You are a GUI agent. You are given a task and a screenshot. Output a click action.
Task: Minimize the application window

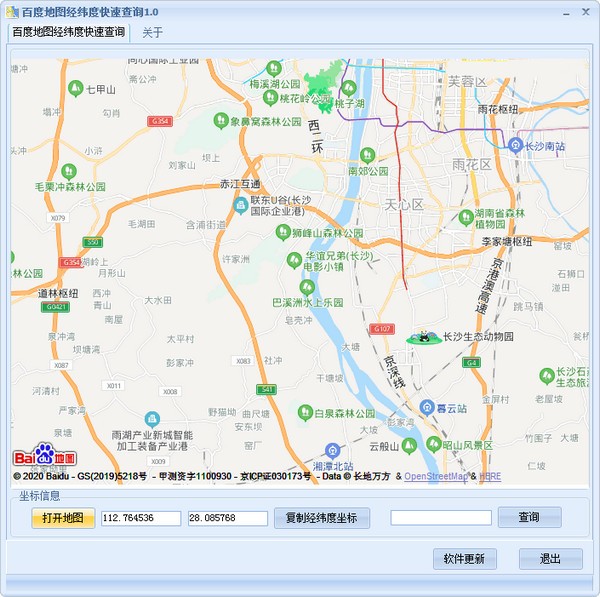(x=566, y=13)
